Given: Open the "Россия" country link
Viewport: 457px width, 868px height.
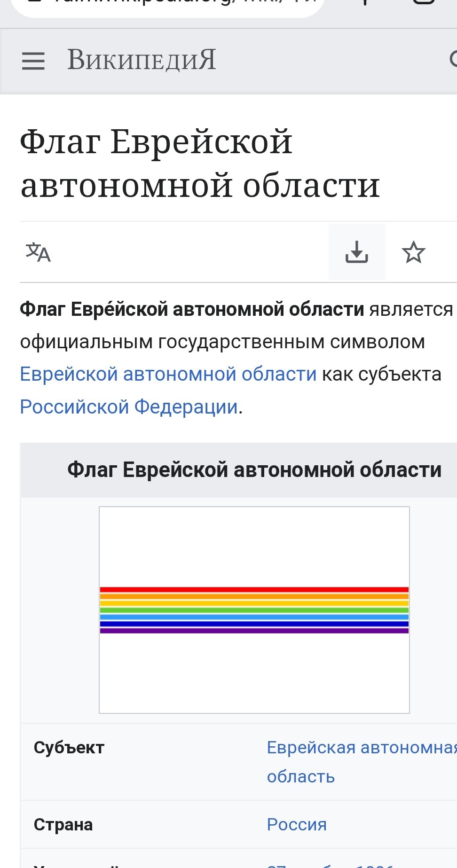Looking at the screenshot, I should tap(297, 824).
